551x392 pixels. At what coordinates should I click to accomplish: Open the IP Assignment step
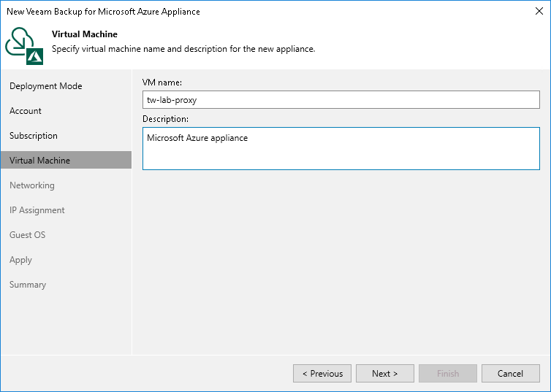[x=37, y=210]
